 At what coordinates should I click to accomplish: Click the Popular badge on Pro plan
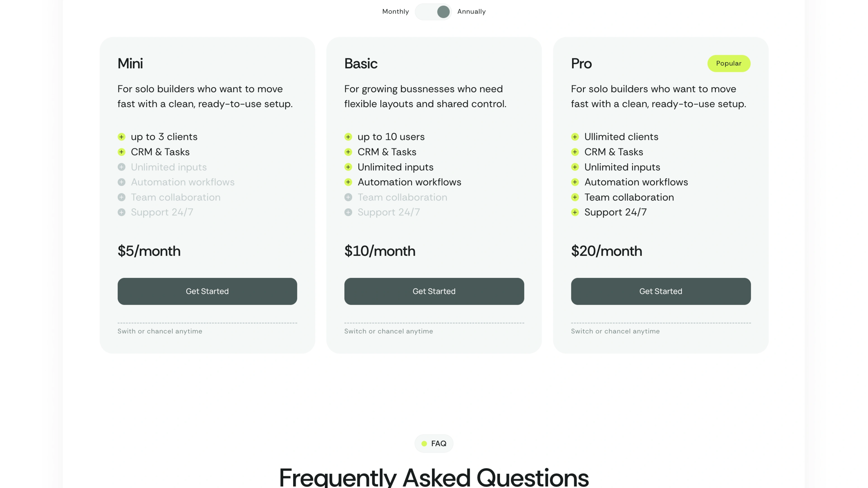pyautogui.click(x=729, y=63)
